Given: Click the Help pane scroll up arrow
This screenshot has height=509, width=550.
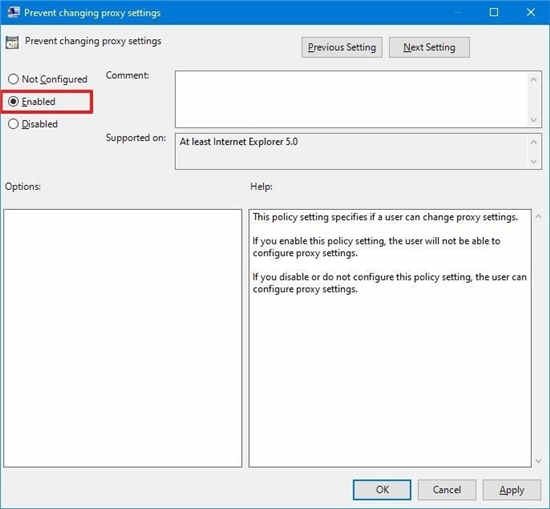Looking at the screenshot, I should [538, 217].
